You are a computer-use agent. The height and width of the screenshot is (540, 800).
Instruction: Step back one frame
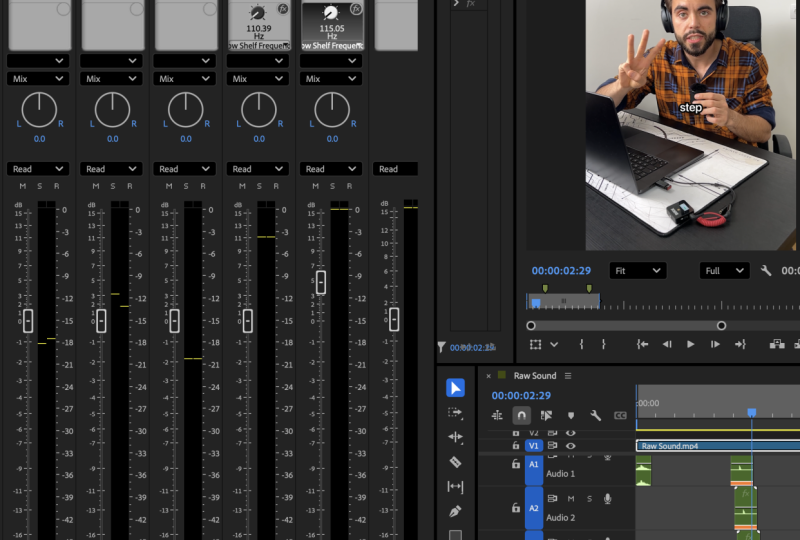(667, 345)
